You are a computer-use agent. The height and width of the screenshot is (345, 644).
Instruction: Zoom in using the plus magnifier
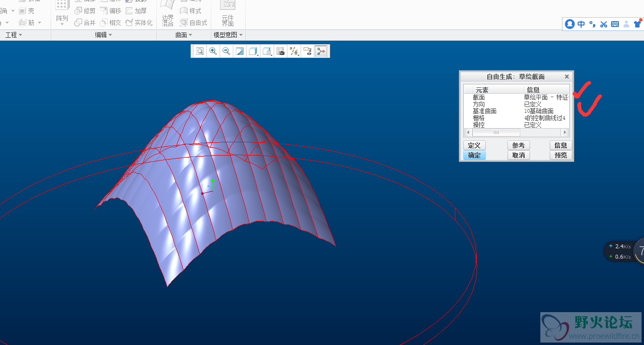point(213,51)
